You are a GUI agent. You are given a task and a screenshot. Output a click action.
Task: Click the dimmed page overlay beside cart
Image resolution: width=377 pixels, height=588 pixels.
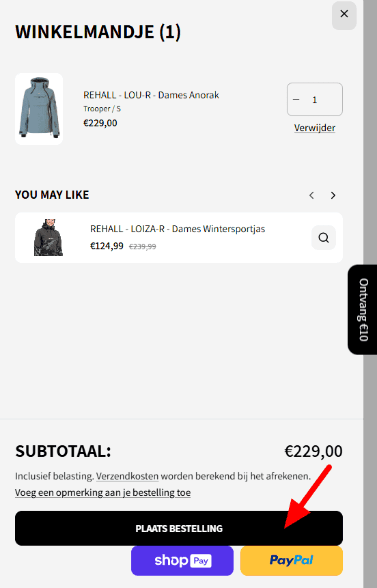(x=370, y=147)
